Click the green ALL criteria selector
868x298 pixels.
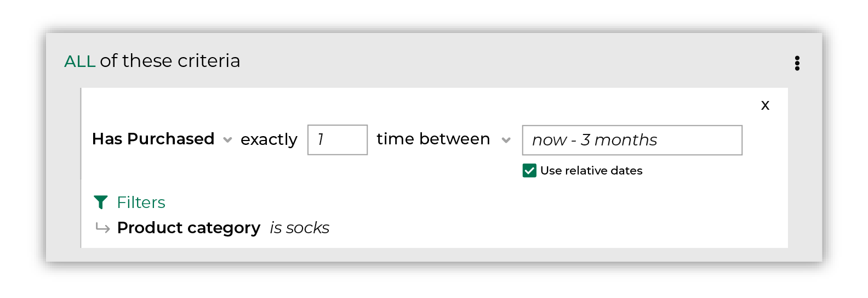[79, 61]
